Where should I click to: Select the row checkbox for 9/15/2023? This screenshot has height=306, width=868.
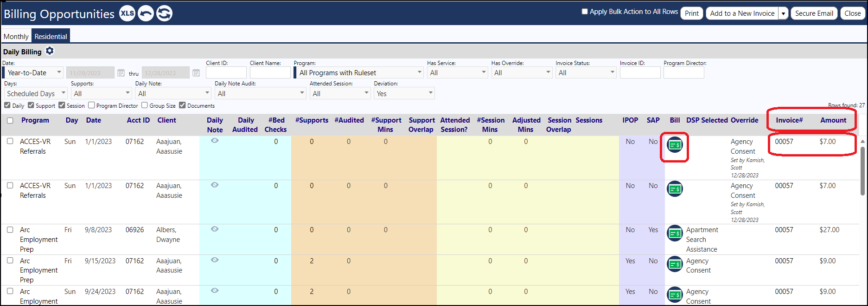tap(10, 260)
